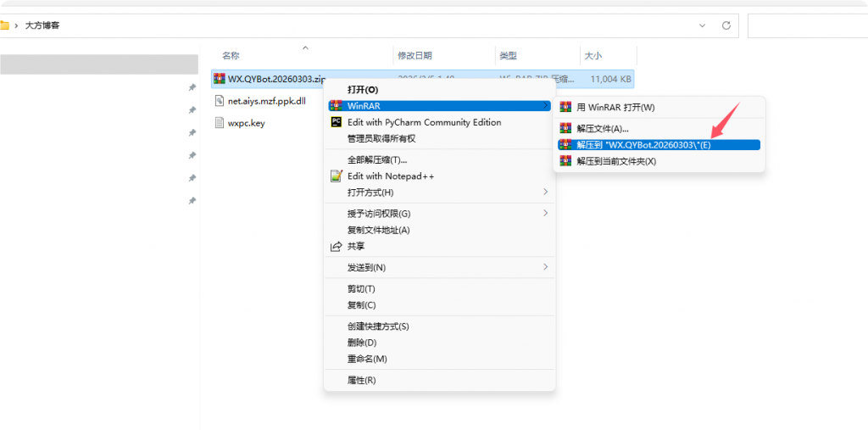Click the 大方博客 breadcrumb in address bar
868x430 pixels.
pyautogui.click(x=42, y=25)
